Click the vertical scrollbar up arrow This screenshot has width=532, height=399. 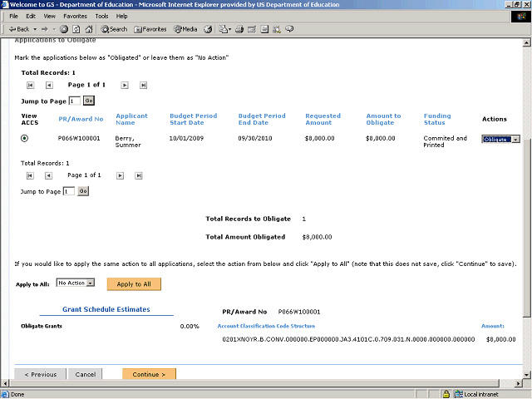pyautogui.click(x=526, y=42)
